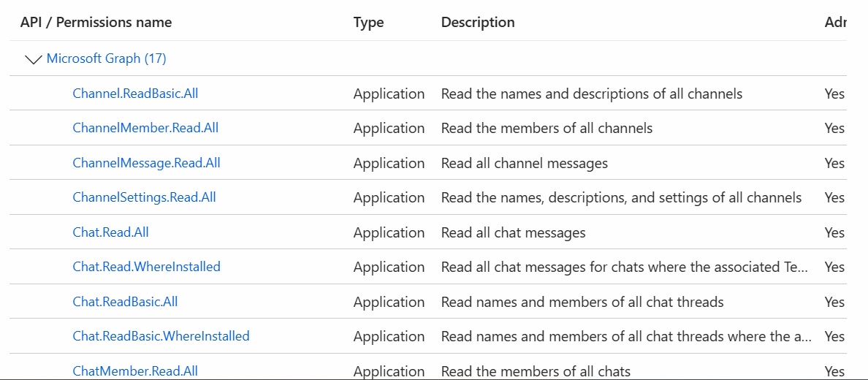Click Application type in ChannelMessage.Read.All row
Screen dimensions: 868x380
pos(389,163)
